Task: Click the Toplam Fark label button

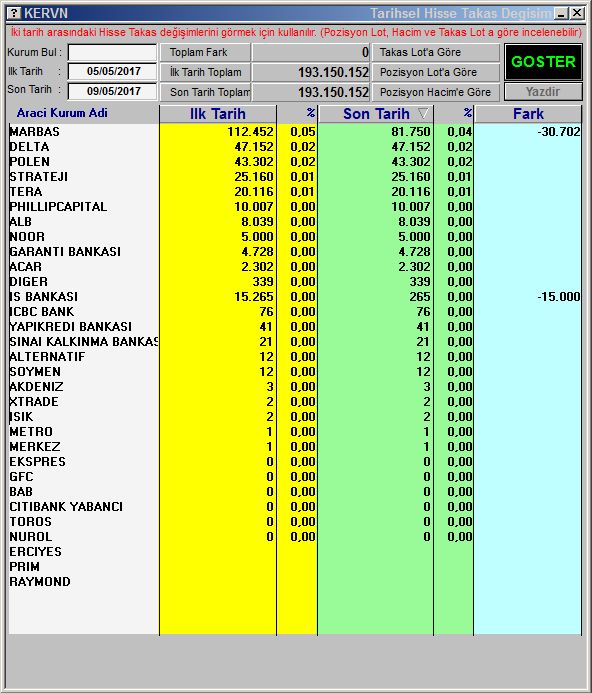Action: pyautogui.click(x=205, y=52)
